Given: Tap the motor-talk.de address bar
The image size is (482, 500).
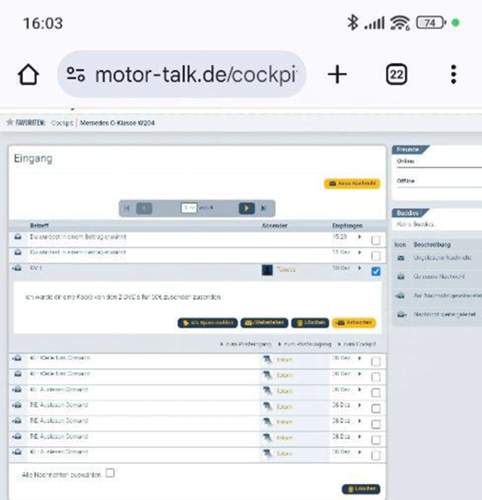Looking at the screenshot, I should pyautogui.click(x=181, y=74).
